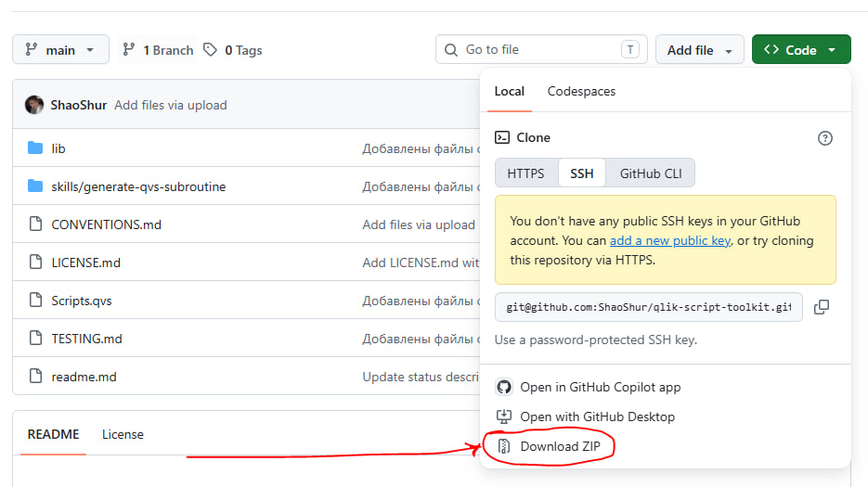
Task: Click the readme.md file icon
Action: (35, 376)
